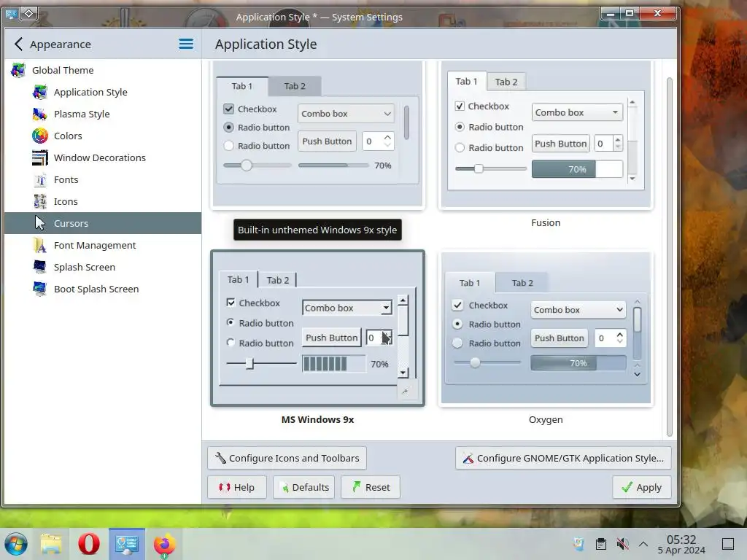Screen dimensions: 747x560
Task: Click the Help button
Action: [x=237, y=487]
